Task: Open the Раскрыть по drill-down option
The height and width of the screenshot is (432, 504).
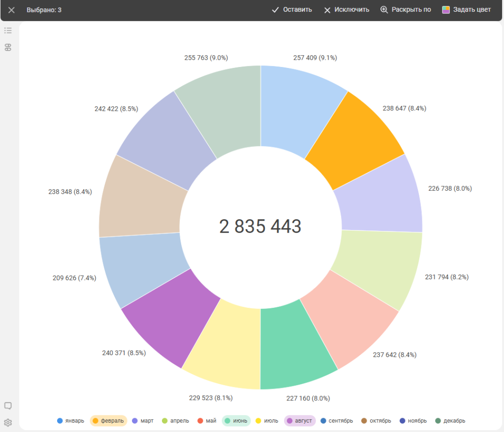Action: [406, 10]
